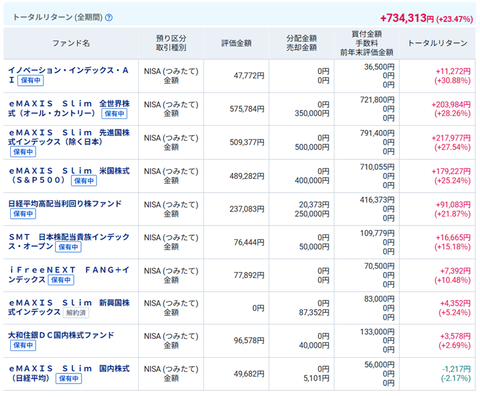
Task: Click 保有中 badge for 日経平均高配当利回り株ファンド
Action: (x=23, y=213)
